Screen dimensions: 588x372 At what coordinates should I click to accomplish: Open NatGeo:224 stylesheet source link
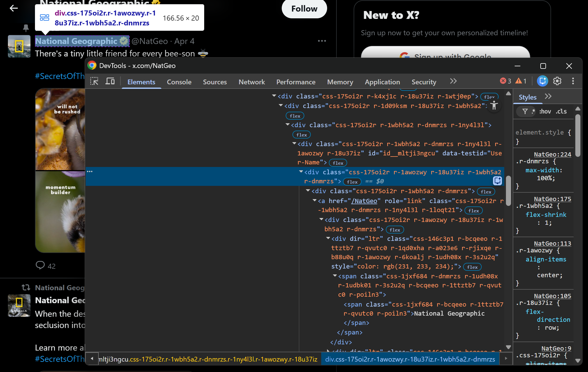(552, 154)
